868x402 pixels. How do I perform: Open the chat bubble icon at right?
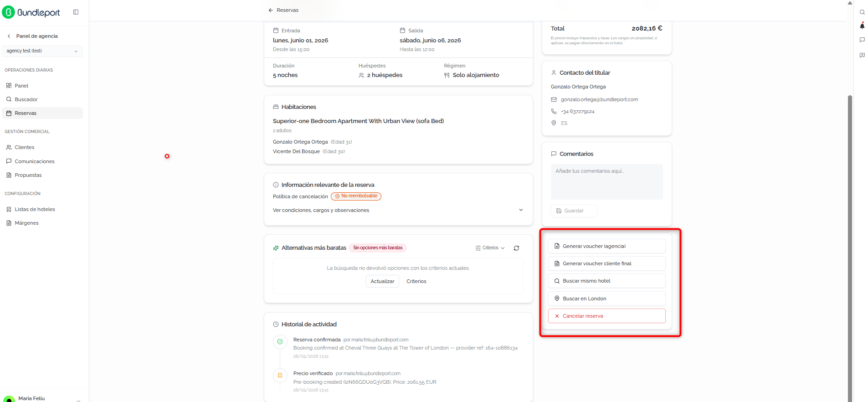coord(862,40)
